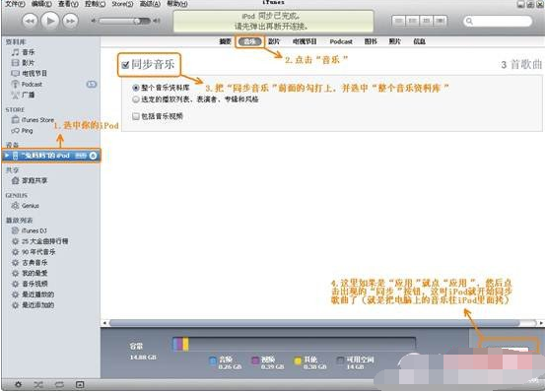This screenshot has width=545, height=392.
Task: Toggle shuffle in bottom toolbar
Action: [x=38, y=384]
